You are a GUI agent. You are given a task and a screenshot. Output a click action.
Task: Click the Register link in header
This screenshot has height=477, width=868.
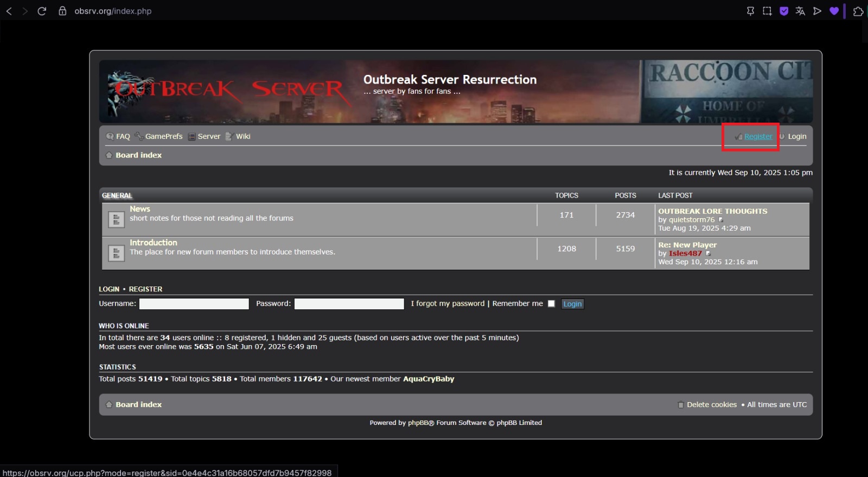coord(758,137)
